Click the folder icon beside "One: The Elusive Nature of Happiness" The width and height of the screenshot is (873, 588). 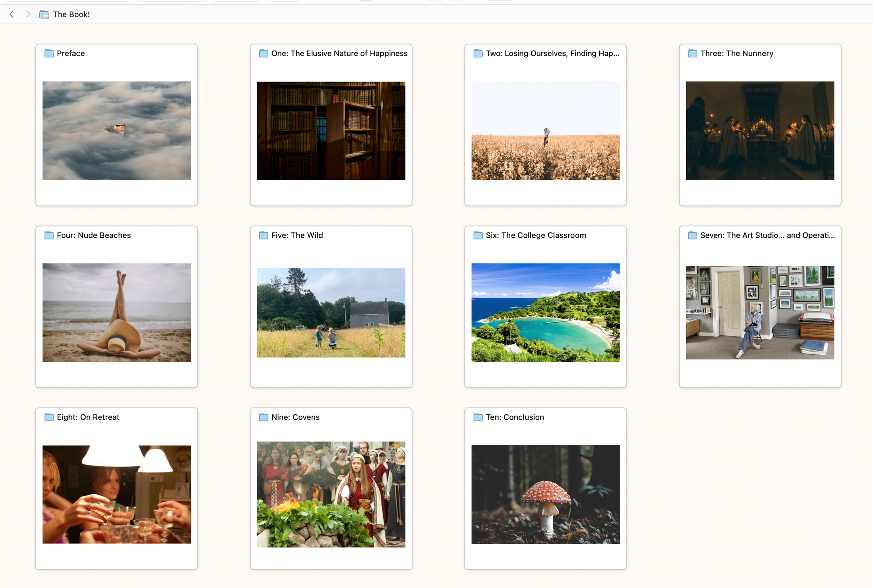coord(263,53)
